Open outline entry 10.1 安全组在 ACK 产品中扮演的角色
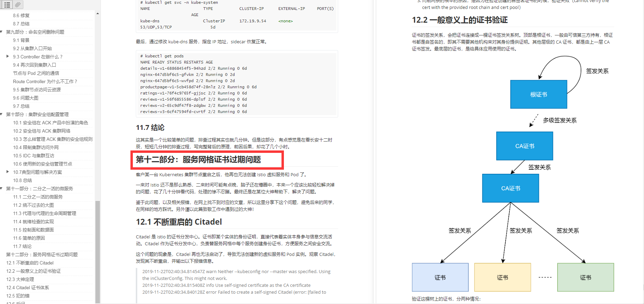This screenshot has height=304, width=644. tap(50, 123)
